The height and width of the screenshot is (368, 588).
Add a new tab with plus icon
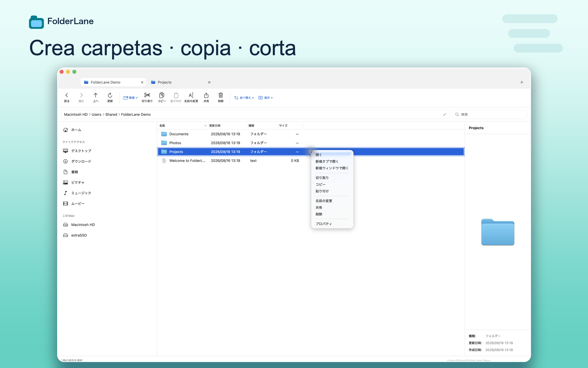tap(522, 82)
